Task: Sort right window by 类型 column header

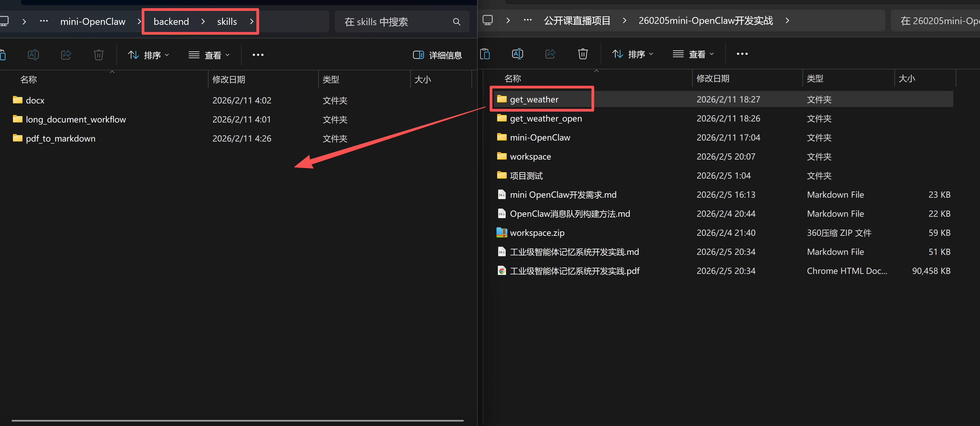Action: [815, 78]
